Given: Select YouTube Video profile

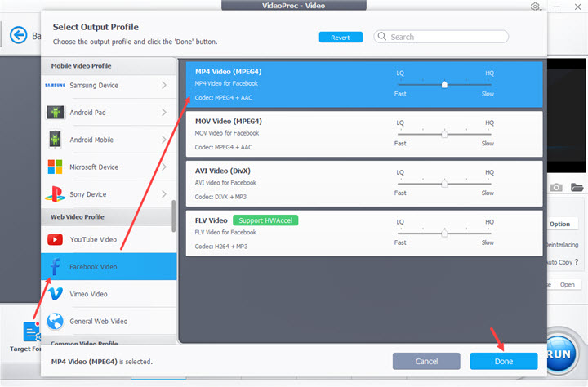Looking at the screenshot, I should (109, 239).
